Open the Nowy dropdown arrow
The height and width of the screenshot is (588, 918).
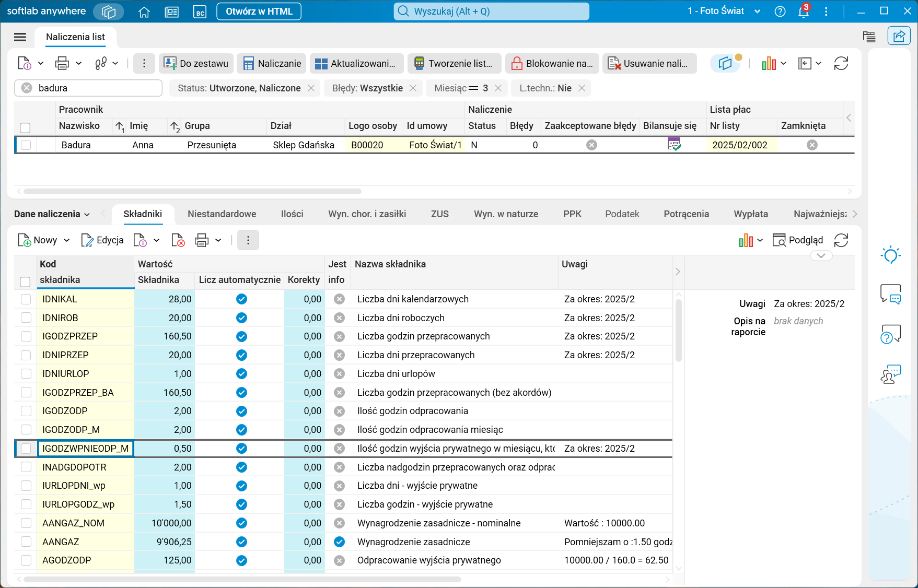tap(67, 240)
